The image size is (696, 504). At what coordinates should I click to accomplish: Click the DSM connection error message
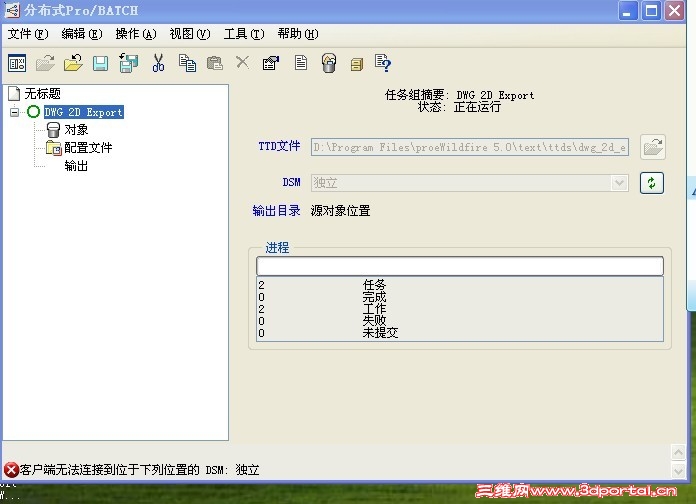pos(139,470)
